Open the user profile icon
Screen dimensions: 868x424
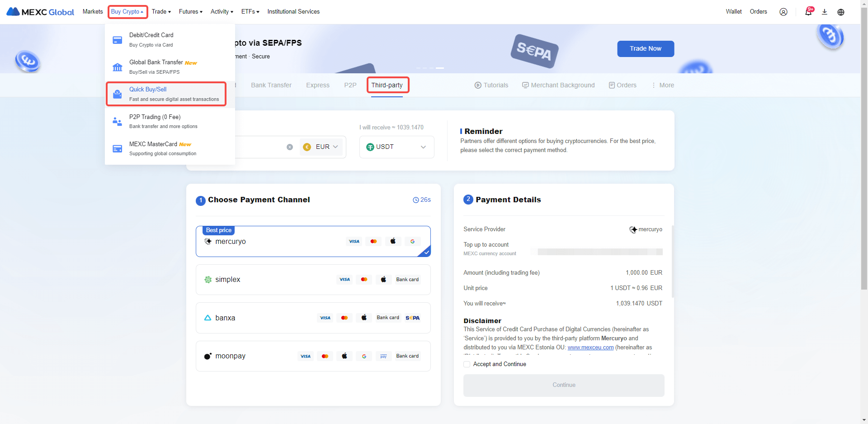(783, 12)
